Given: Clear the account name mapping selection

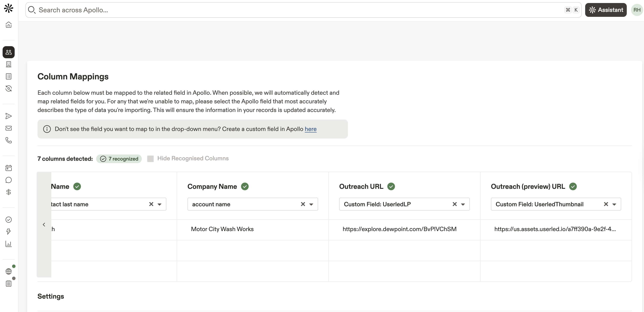Looking at the screenshot, I should 303,204.
